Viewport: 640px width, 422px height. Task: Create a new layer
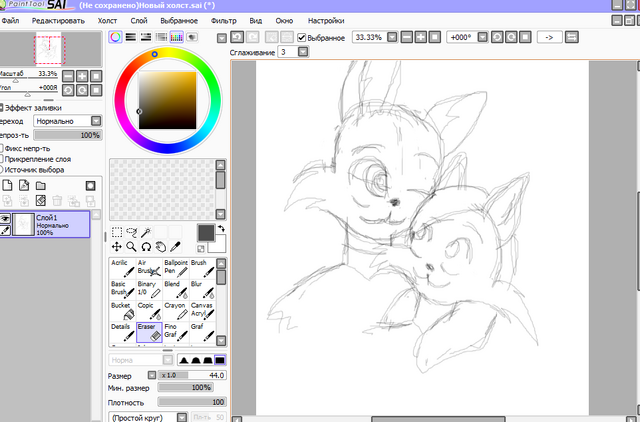[x=7, y=186]
